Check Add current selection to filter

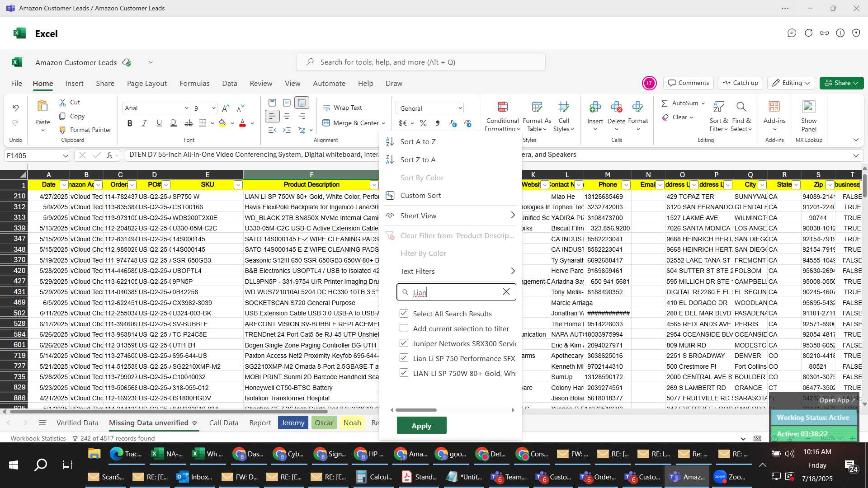coord(404,328)
